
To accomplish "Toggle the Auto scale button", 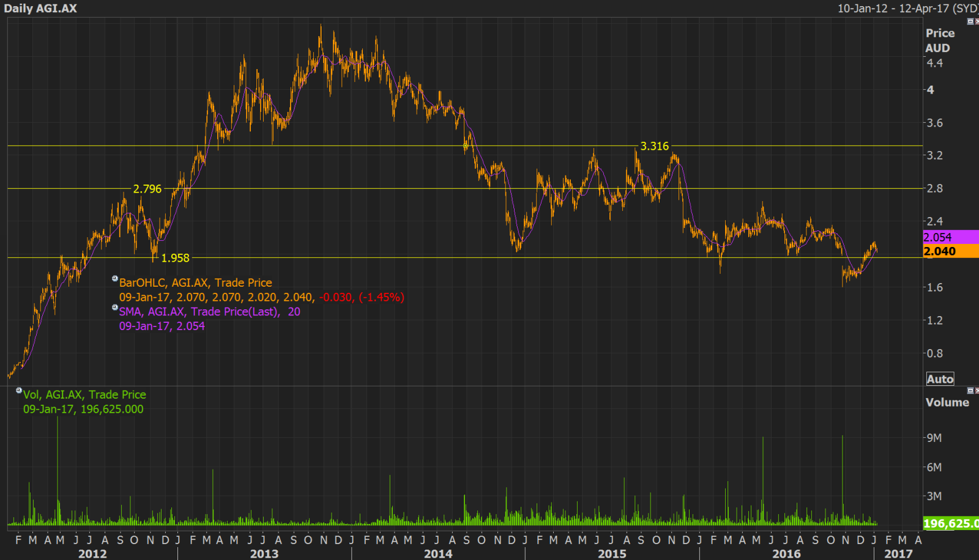I will tap(940, 379).
